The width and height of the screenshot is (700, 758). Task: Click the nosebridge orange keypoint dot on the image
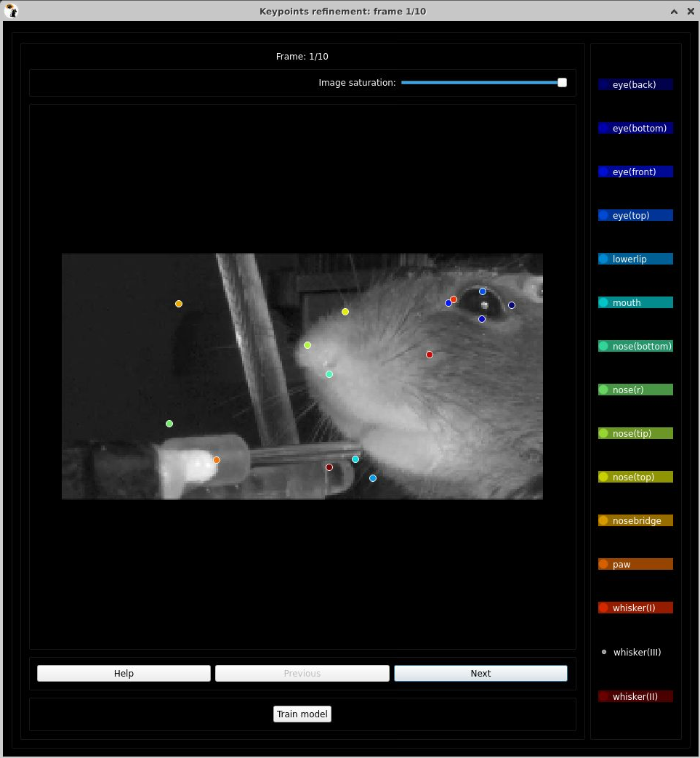click(x=179, y=304)
